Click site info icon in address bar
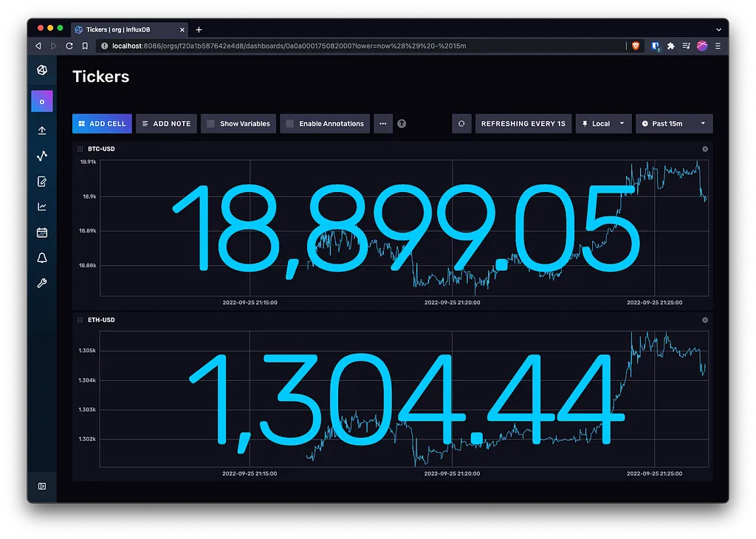Image resolution: width=756 pixels, height=539 pixels. (104, 46)
